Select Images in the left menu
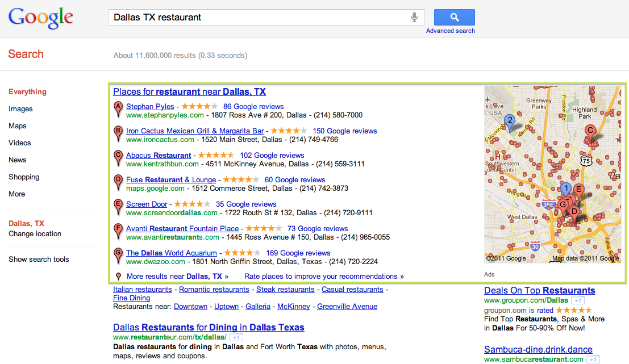Screen dimensions: 629x364 (x=20, y=109)
